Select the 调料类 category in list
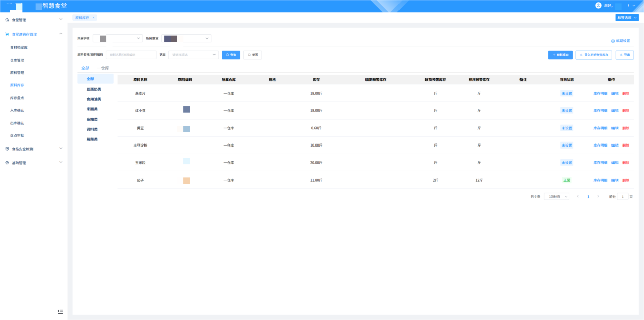This screenshot has width=644, height=320. [94, 129]
